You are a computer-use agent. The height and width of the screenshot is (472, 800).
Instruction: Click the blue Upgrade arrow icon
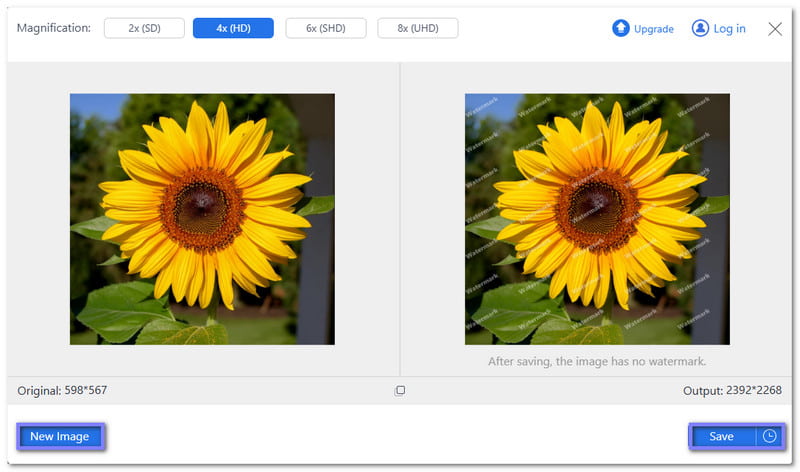(x=621, y=28)
